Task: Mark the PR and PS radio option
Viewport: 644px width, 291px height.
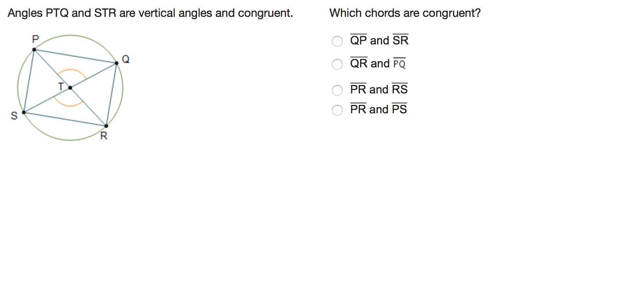Action: (x=337, y=110)
